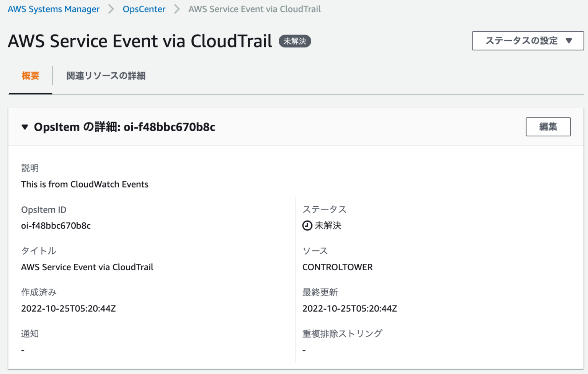Click the dropdown arrow on ステータスの設定

570,41
